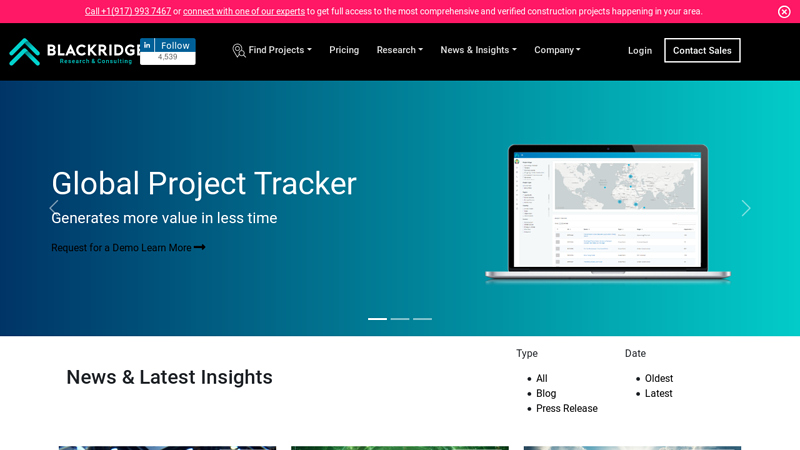Viewport: 800px width, 450px height.
Task: Go to the previous carousel slide
Action: (54, 208)
